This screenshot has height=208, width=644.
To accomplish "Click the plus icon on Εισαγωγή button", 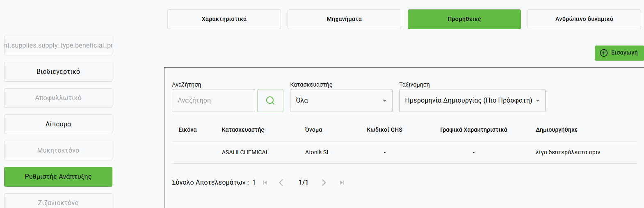I will point(604,53).
